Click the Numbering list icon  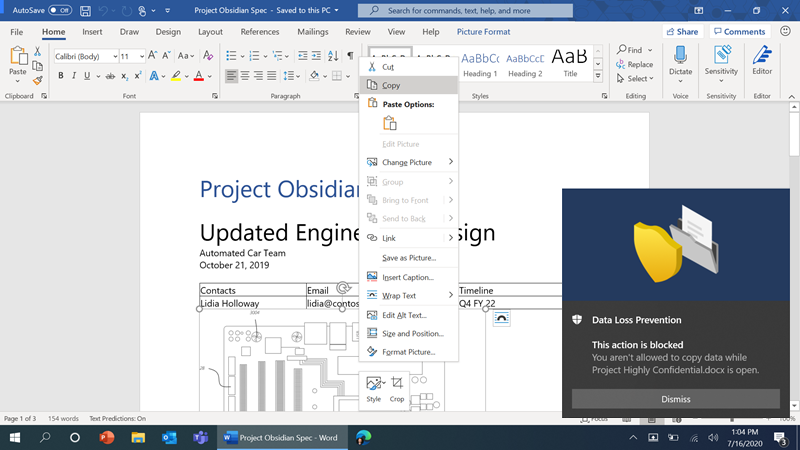tap(254, 56)
